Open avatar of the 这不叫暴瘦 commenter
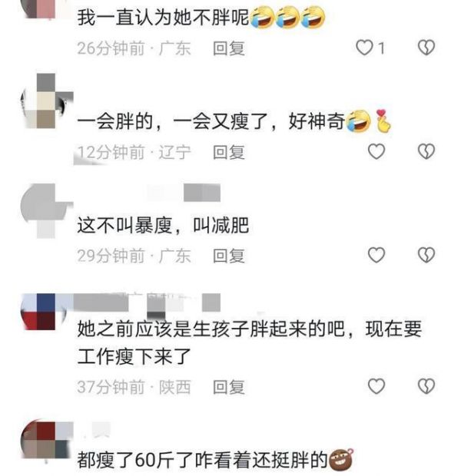The height and width of the screenshot is (476, 461). [x=46, y=210]
